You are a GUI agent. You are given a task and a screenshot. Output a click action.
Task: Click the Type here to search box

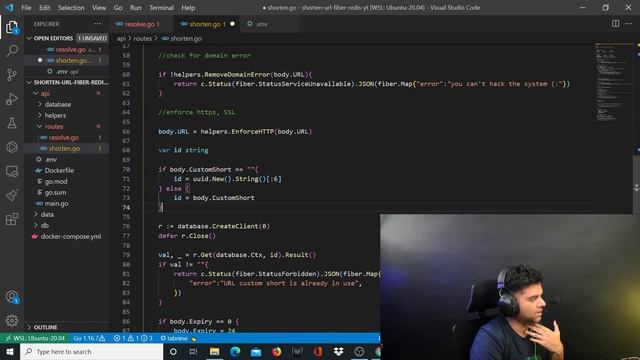click(x=91, y=351)
